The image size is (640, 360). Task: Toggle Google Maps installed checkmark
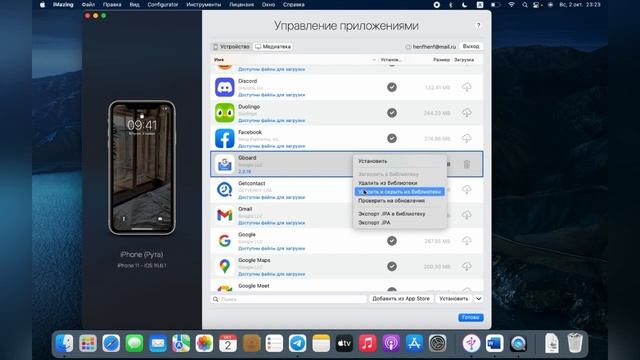pos(392,267)
